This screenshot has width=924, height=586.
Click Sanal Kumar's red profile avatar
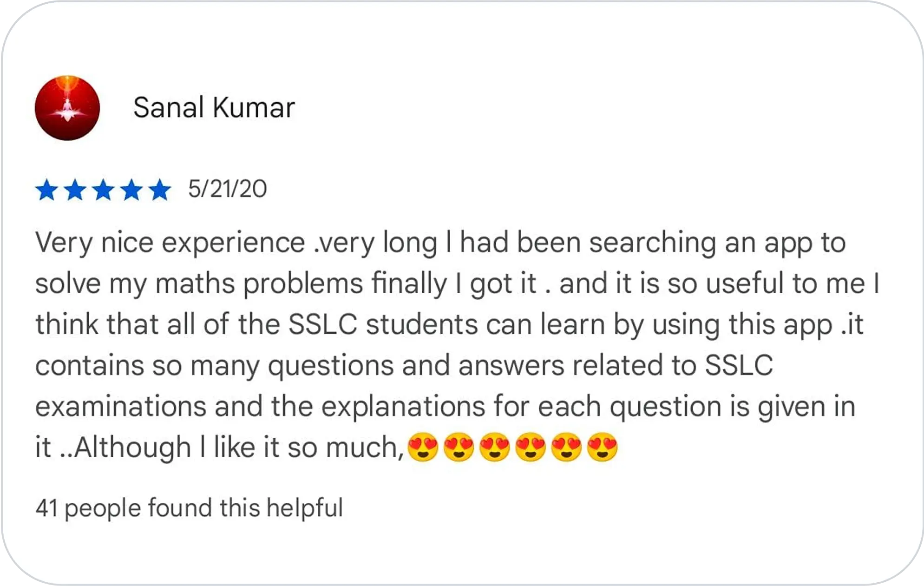point(67,108)
